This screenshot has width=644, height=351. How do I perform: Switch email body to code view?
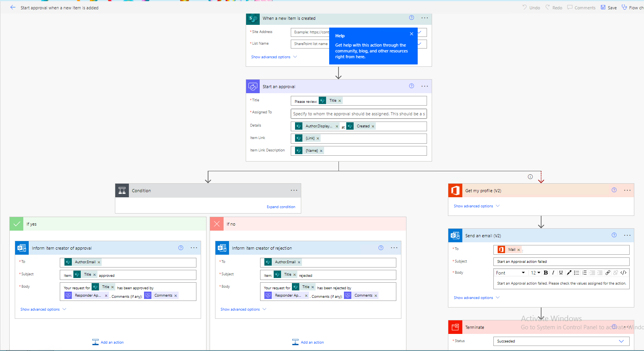tap(623, 273)
